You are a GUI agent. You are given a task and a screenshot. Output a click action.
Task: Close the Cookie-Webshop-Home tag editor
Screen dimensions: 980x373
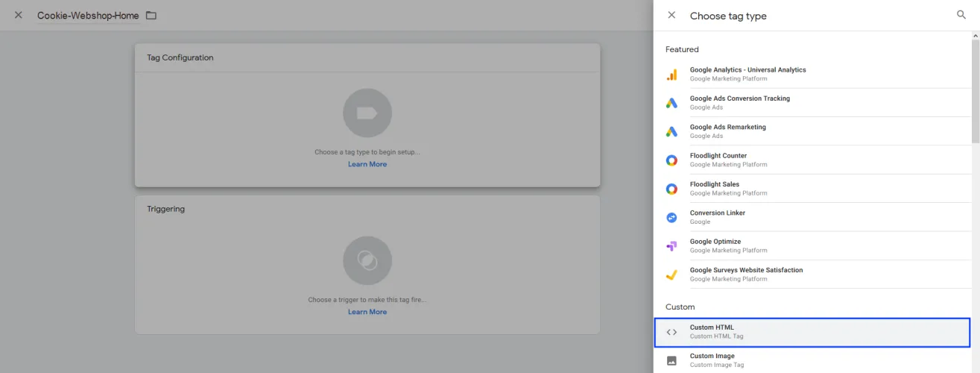point(19,15)
